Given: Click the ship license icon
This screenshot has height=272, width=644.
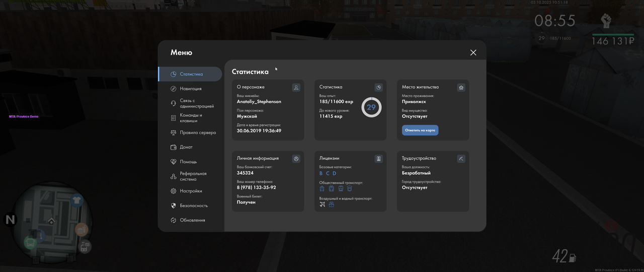Looking at the screenshot, I should [332, 205].
